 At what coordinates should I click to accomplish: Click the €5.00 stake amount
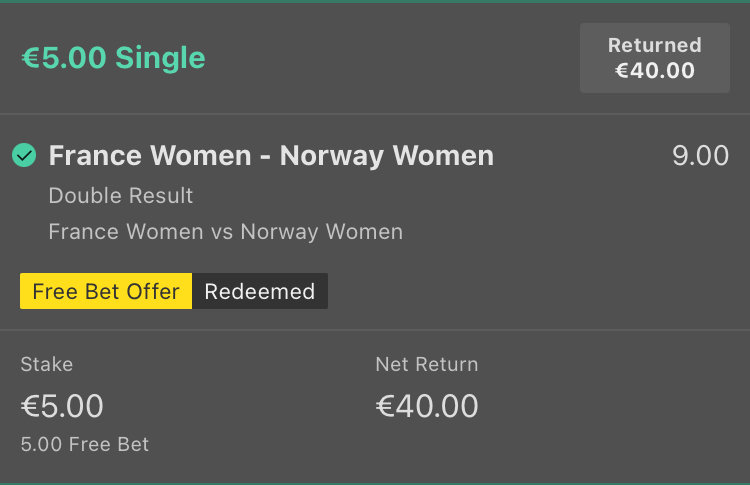point(62,406)
